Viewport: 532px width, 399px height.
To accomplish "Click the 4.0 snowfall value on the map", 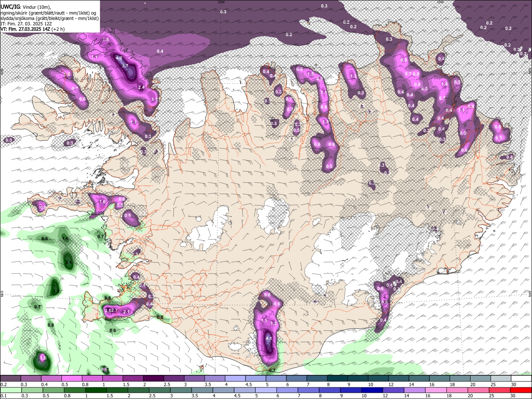I will coord(119,58).
